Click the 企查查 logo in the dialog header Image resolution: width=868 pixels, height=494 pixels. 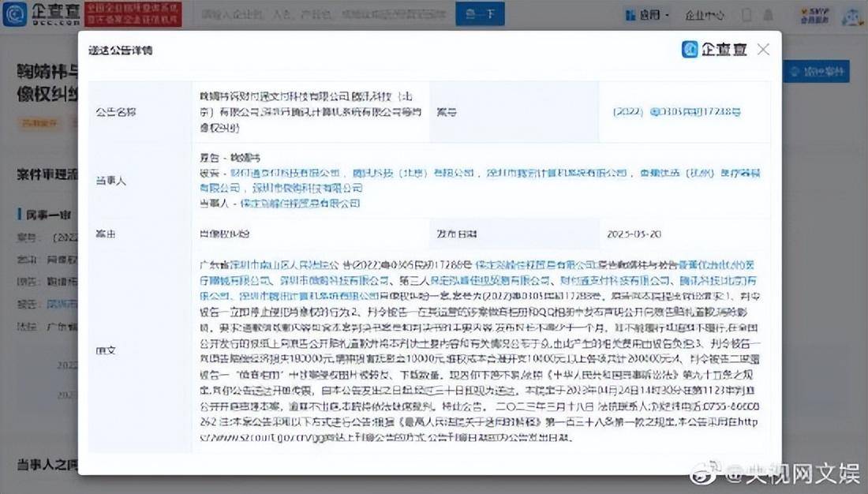714,49
